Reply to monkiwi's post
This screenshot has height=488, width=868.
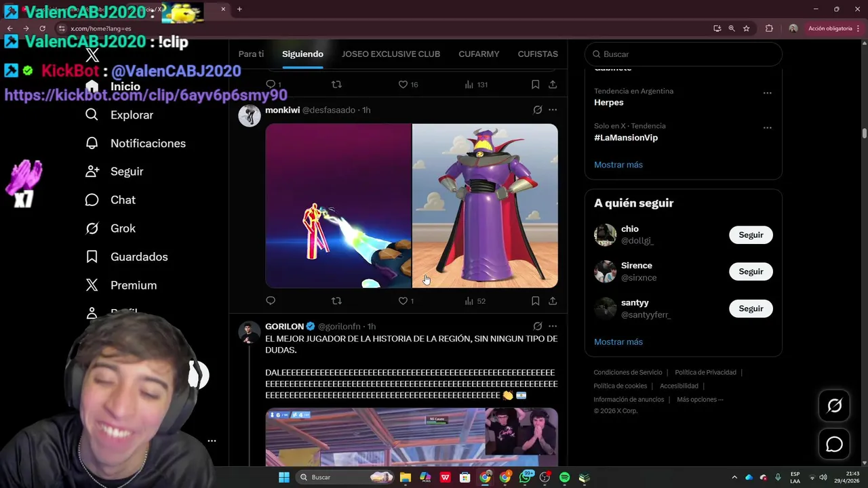pos(271,300)
